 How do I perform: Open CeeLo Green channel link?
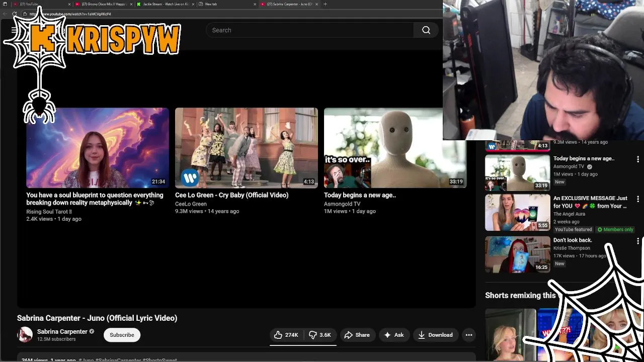tap(191, 204)
